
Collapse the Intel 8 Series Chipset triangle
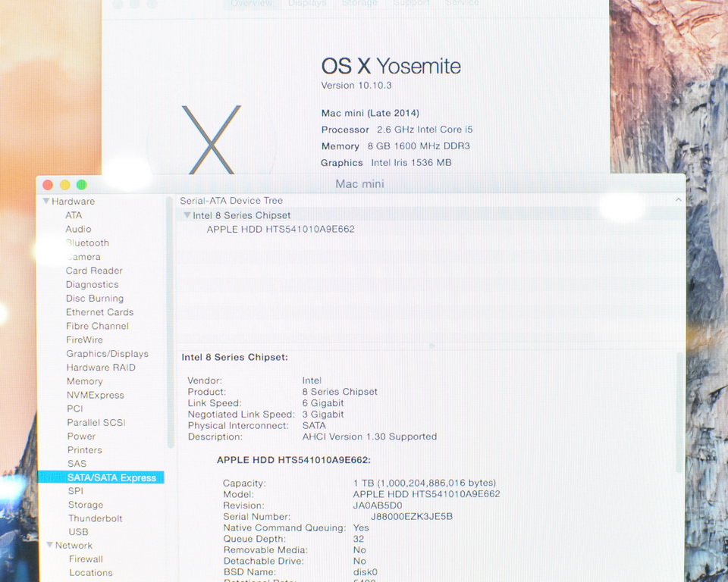(187, 215)
